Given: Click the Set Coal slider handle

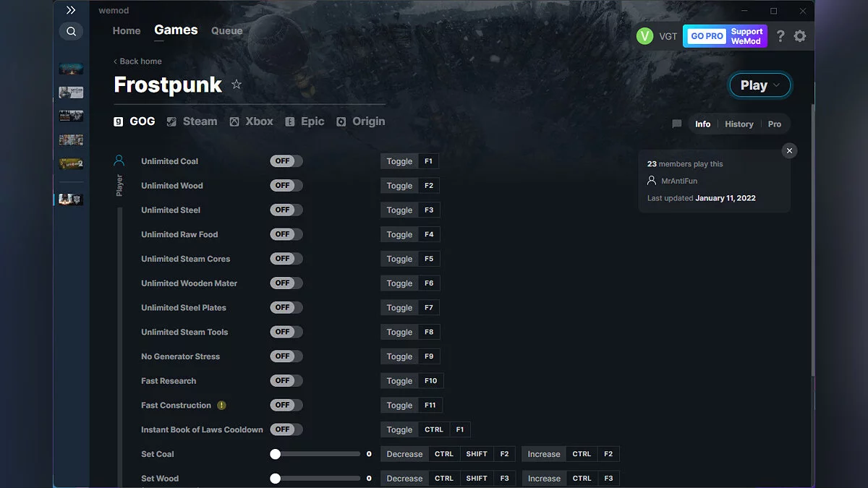Looking at the screenshot, I should click(x=275, y=454).
